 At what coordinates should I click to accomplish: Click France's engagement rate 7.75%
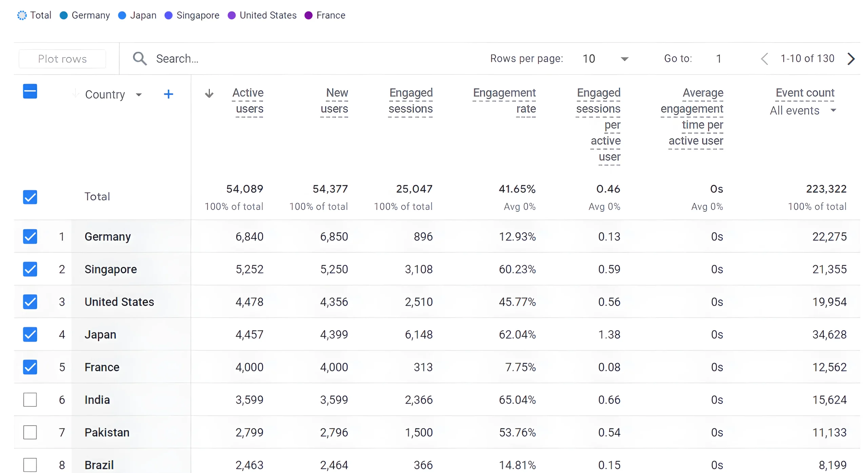pyautogui.click(x=520, y=367)
